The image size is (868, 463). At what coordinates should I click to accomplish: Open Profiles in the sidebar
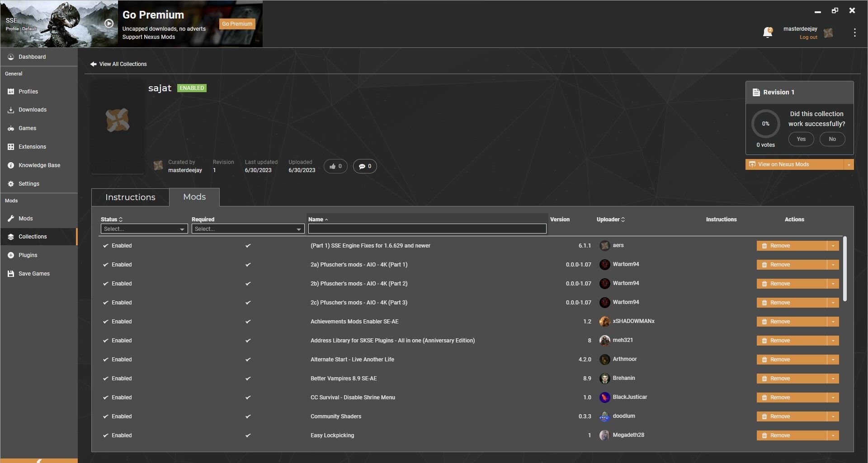coord(39,92)
